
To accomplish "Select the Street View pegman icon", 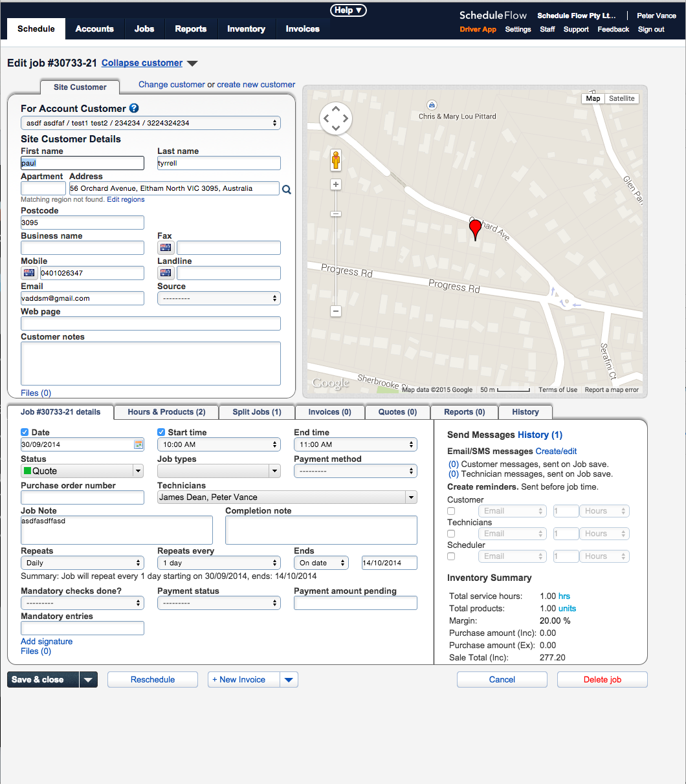I will 336,159.
